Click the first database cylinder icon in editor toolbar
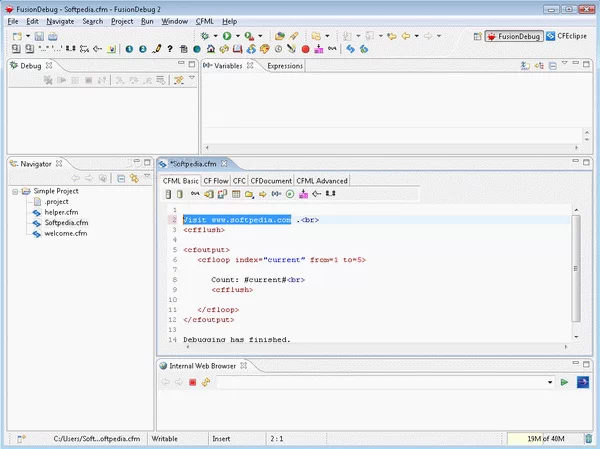 coord(168,194)
